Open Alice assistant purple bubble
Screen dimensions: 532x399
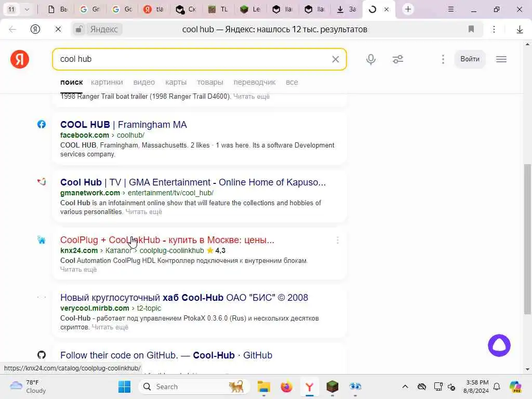click(499, 345)
